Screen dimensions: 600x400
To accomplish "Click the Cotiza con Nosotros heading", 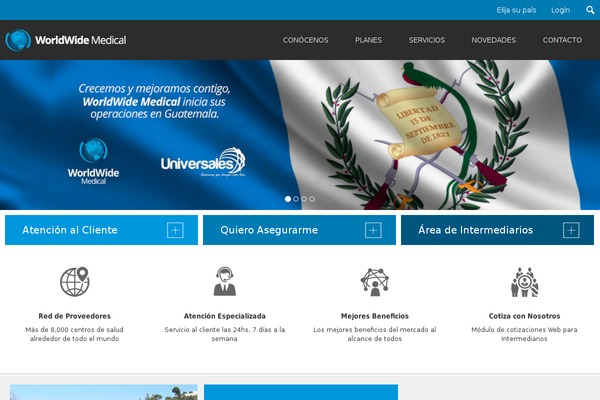I will coord(525,316).
